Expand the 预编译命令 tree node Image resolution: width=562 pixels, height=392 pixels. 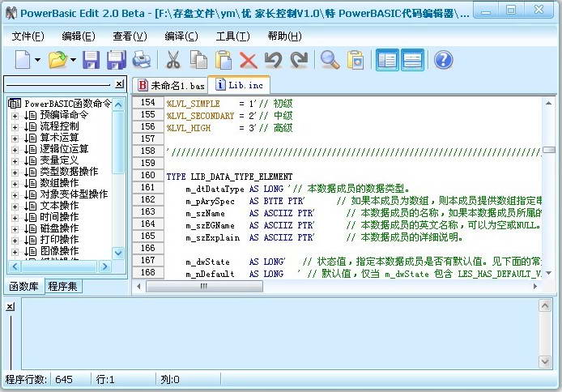click(x=15, y=116)
